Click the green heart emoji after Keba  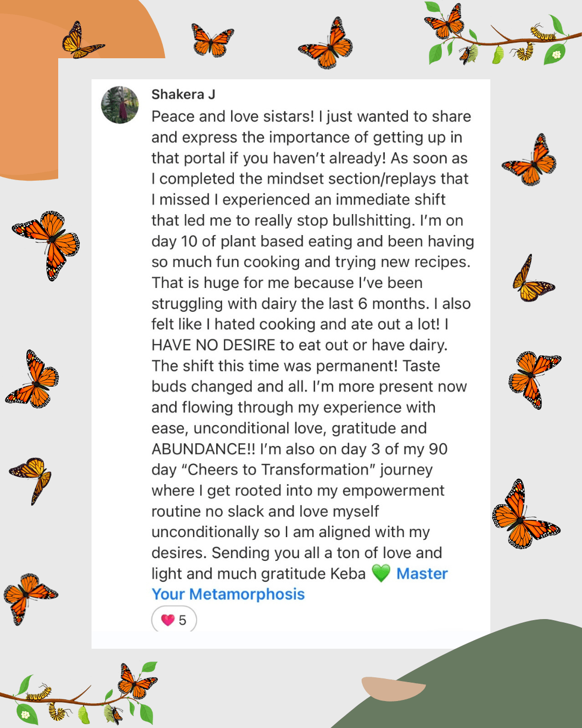pos(381,573)
